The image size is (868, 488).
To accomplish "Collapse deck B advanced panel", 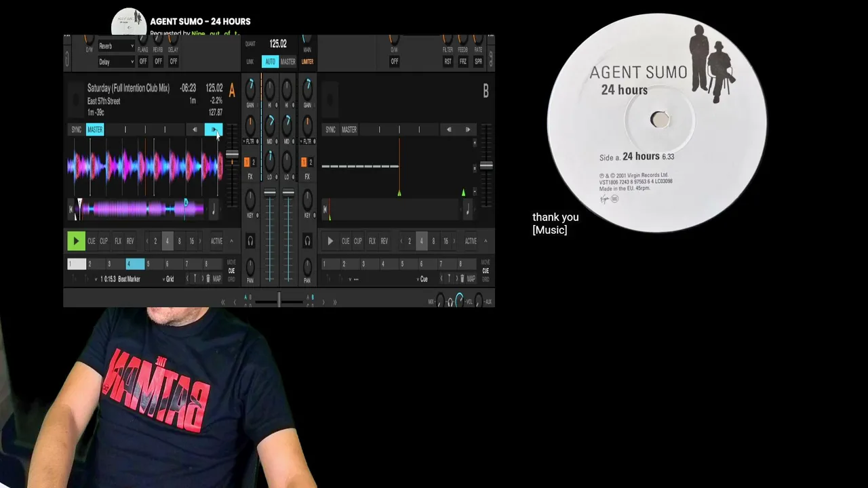I will [485, 241].
